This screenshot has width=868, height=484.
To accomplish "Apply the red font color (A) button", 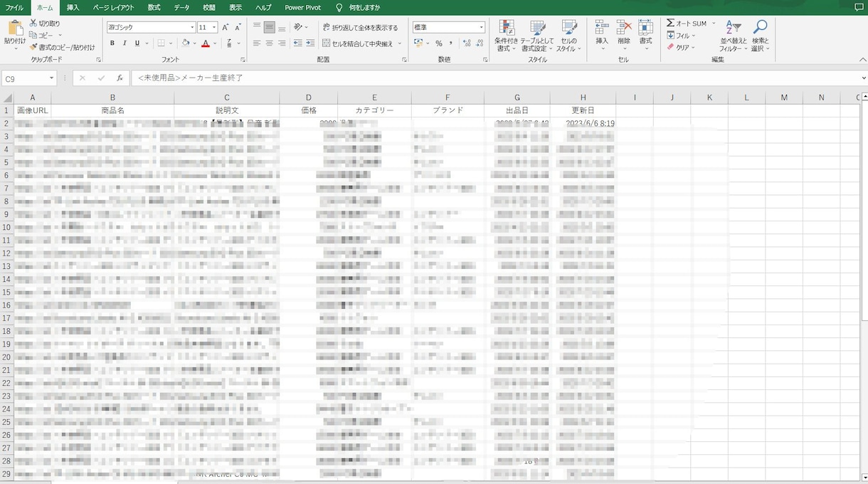I will [205, 43].
